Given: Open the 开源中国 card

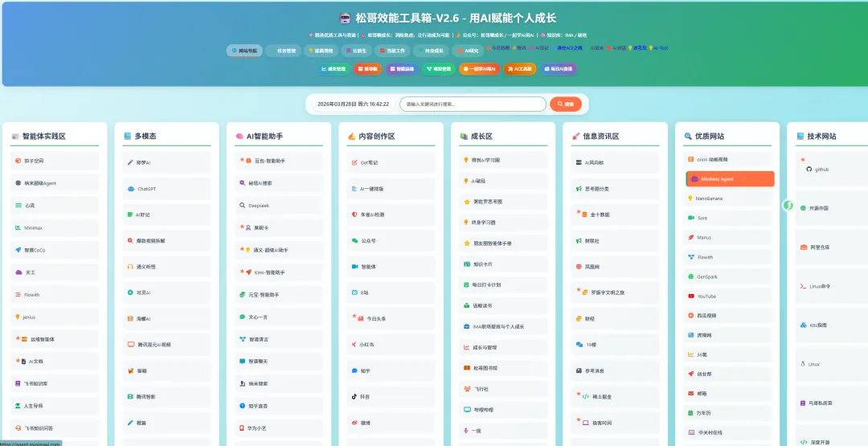Looking at the screenshot, I should 832,209.
